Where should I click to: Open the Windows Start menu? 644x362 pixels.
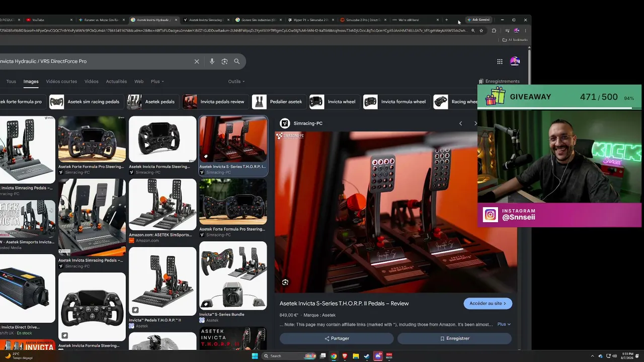pos(255,356)
